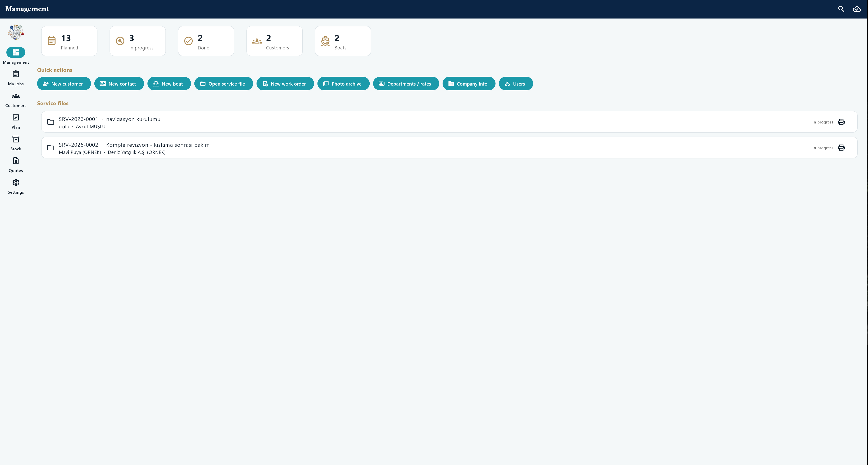Screen dimensions: 868x465
Task: Print service file SRV-2026-0001
Action: click(841, 122)
